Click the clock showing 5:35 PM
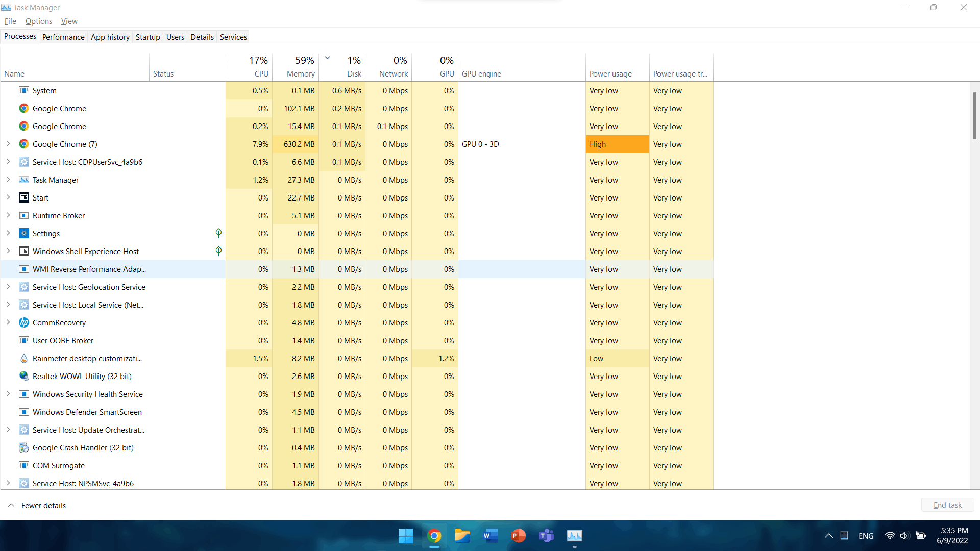 (954, 531)
